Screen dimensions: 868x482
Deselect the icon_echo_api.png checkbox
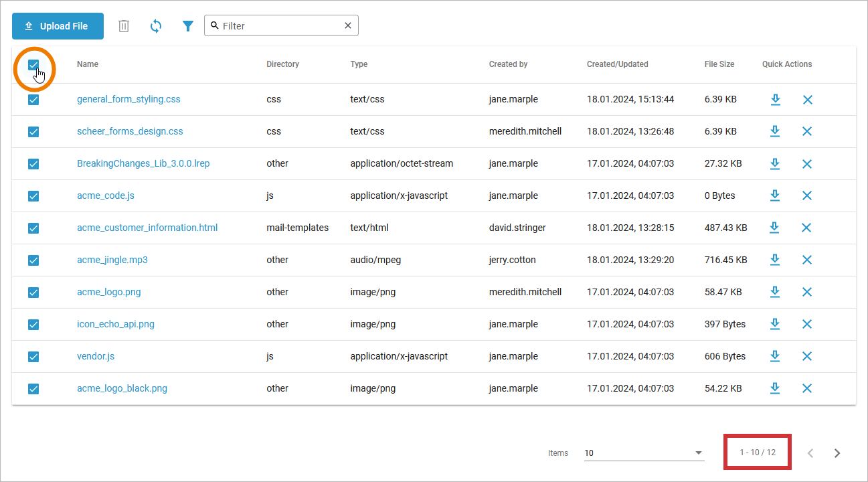(x=33, y=325)
